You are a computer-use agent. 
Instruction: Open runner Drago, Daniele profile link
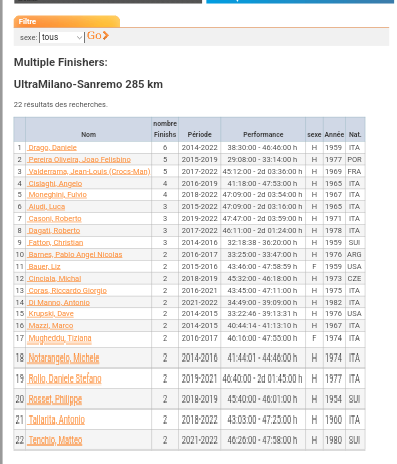pyautogui.click(x=52, y=148)
